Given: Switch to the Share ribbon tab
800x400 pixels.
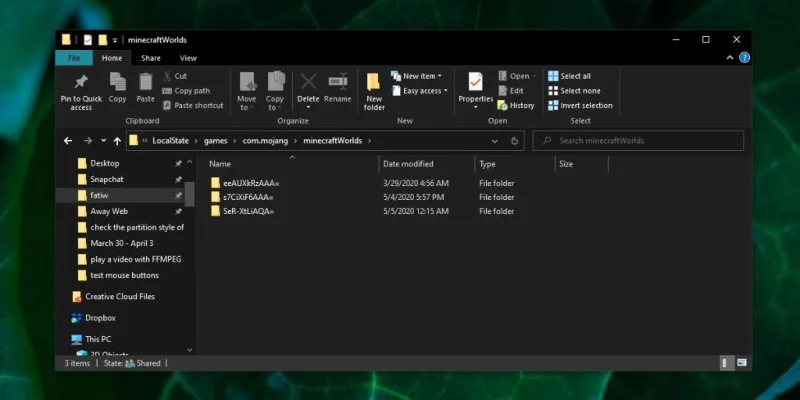Looking at the screenshot, I should point(151,58).
